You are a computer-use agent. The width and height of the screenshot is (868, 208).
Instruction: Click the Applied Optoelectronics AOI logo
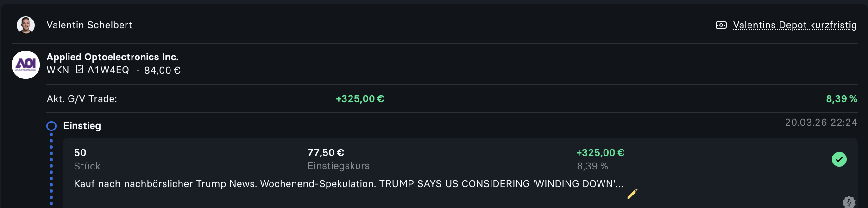click(x=25, y=65)
